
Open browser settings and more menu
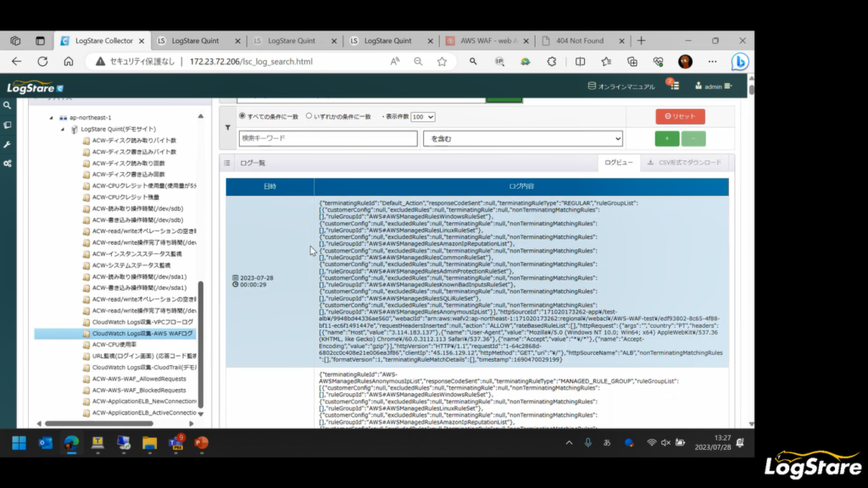coord(712,61)
